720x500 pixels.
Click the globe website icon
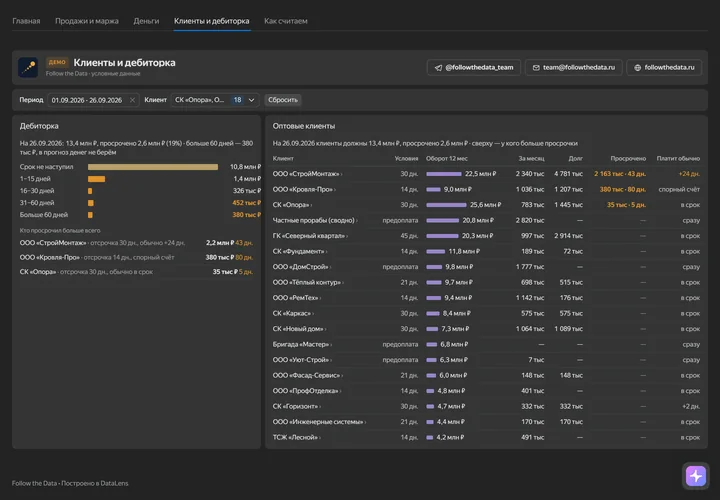click(637, 67)
